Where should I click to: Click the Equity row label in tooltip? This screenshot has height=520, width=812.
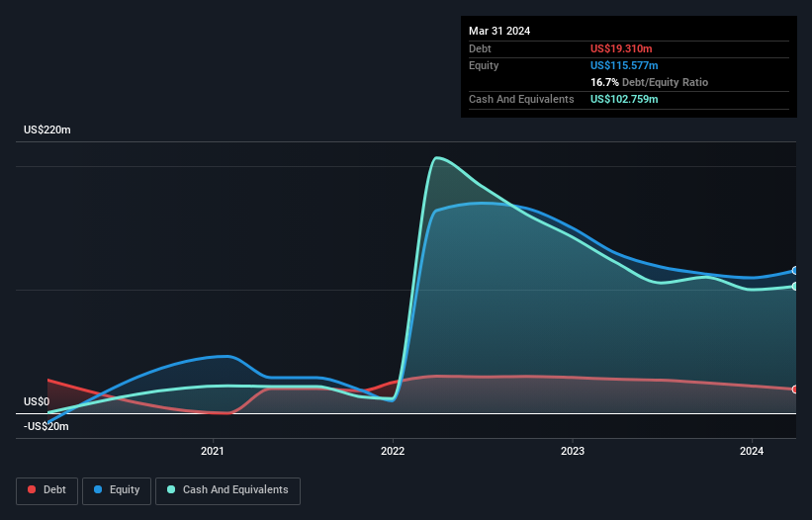484,65
